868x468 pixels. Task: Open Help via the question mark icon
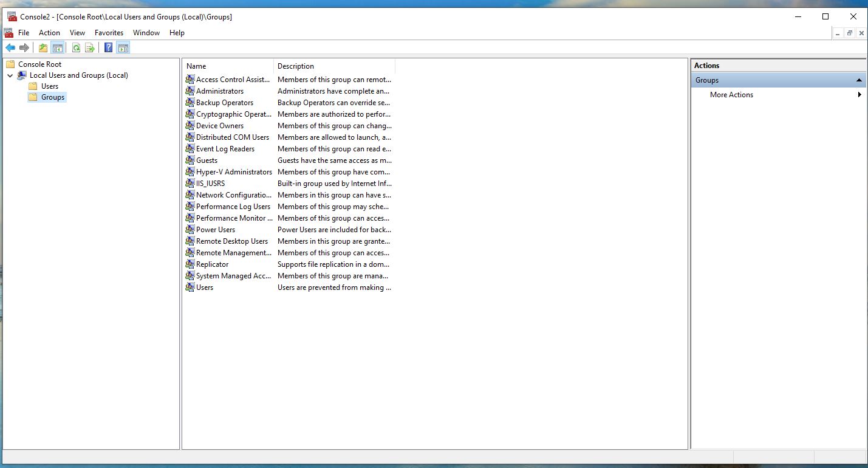(108, 48)
